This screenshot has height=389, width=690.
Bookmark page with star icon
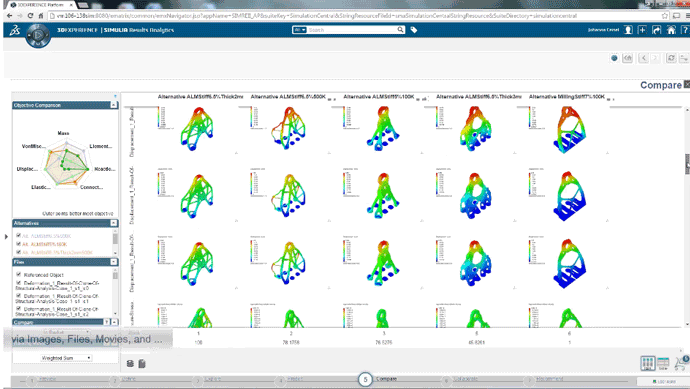[x=665, y=15]
